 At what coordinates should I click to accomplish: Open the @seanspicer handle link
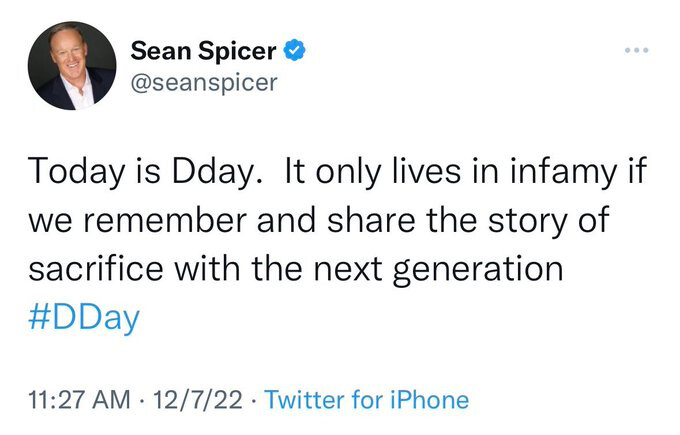(204, 81)
